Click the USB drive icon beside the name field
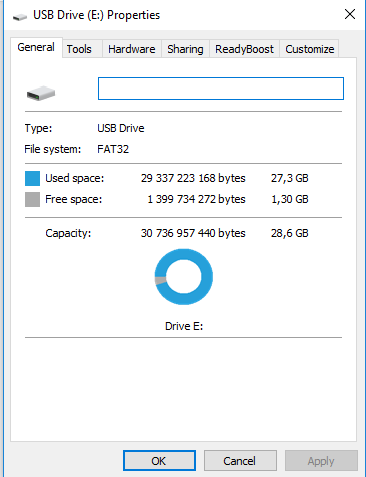 coord(41,93)
